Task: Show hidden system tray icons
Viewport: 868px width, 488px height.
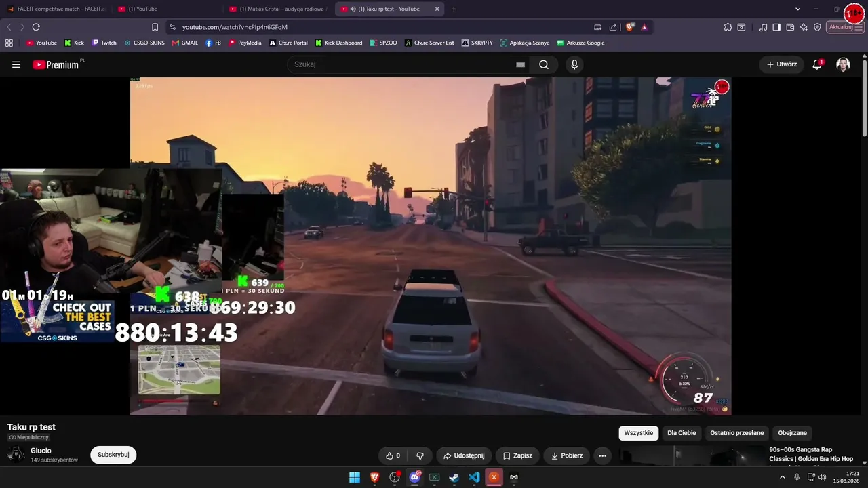Action: (782, 477)
